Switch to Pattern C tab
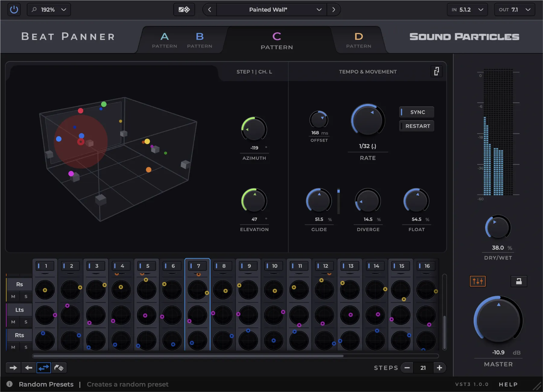Image resolution: width=543 pixels, height=392 pixels. [277, 41]
